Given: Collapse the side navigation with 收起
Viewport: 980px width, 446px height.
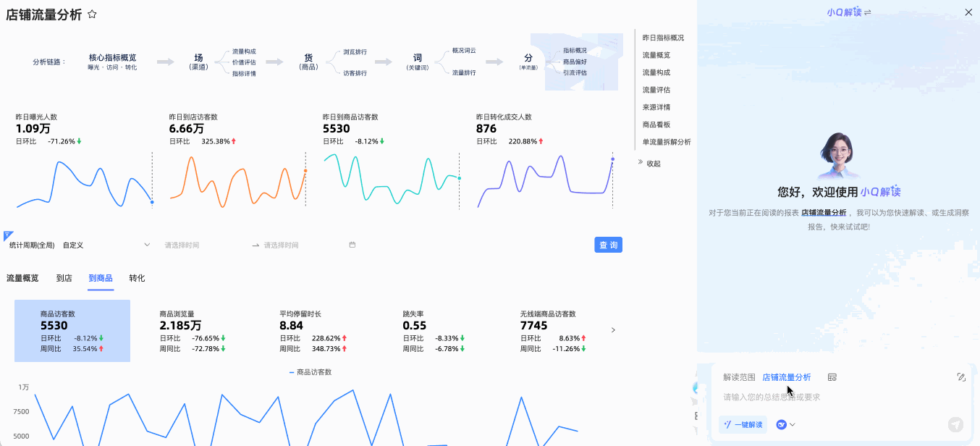Looking at the screenshot, I should [x=649, y=163].
